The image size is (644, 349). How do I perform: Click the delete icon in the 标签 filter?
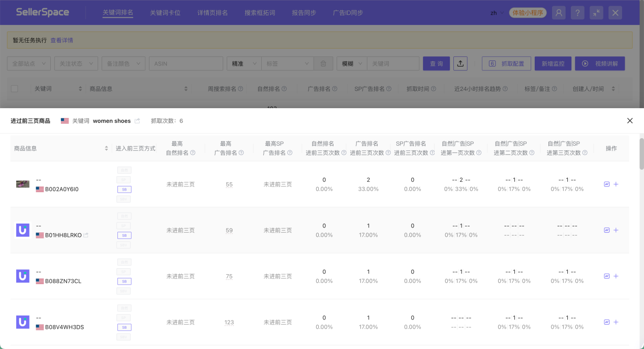click(x=324, y=63)
